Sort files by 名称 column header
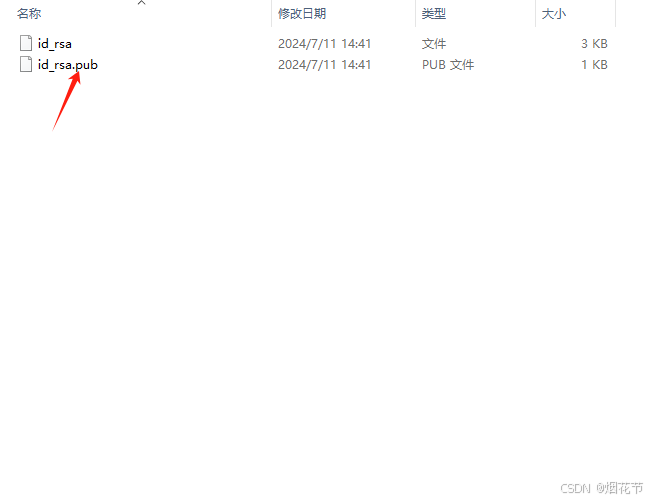This screenshot has height=502, width=651. 29,14
